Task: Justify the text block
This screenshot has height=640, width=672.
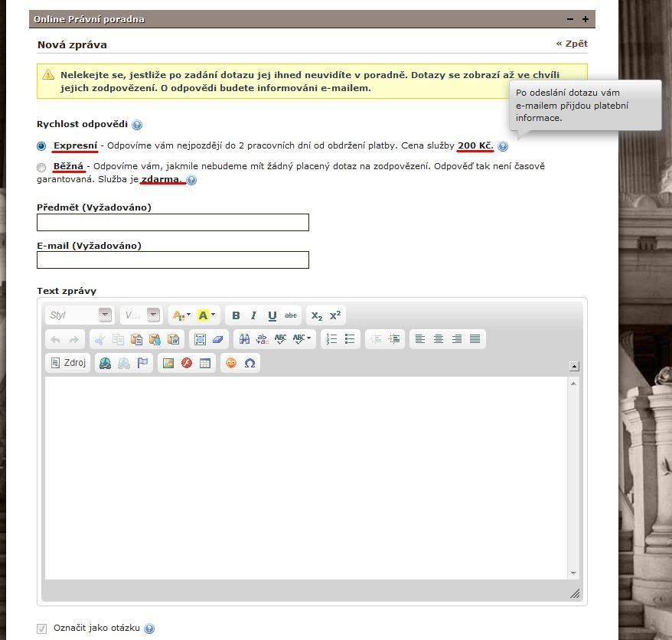Action: click(x=475, y=339)
